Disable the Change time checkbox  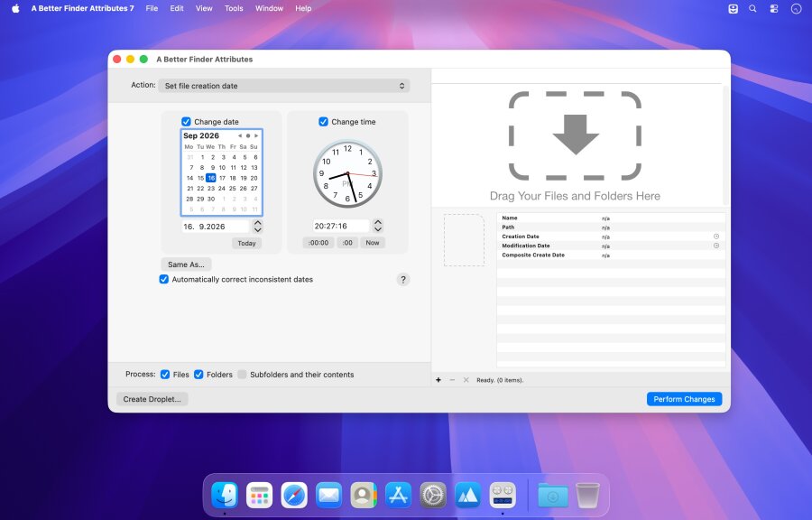point(323,122)
